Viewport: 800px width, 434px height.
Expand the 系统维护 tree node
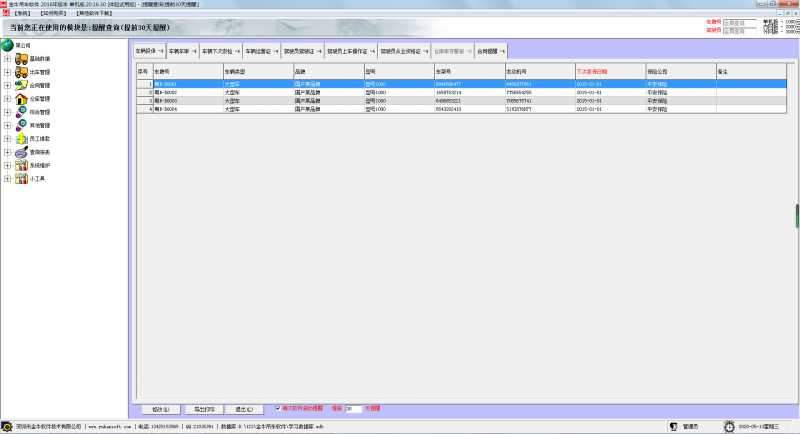click(8, 165)
